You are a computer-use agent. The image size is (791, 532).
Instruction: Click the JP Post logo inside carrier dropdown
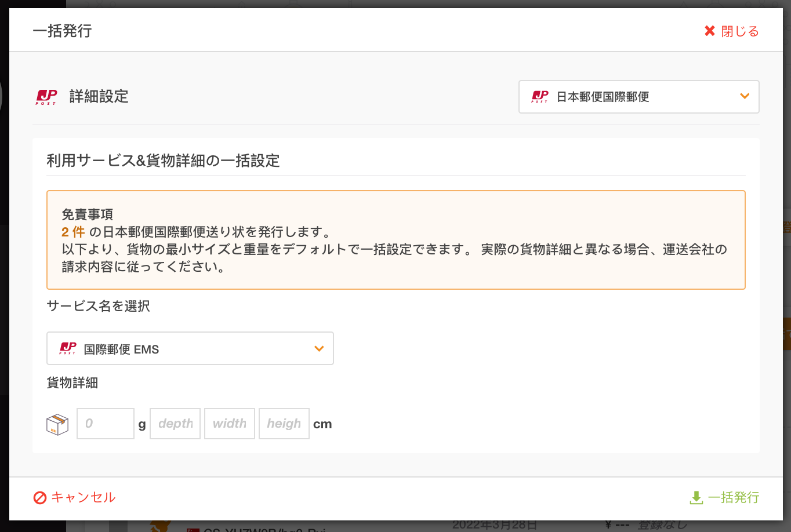540,97
